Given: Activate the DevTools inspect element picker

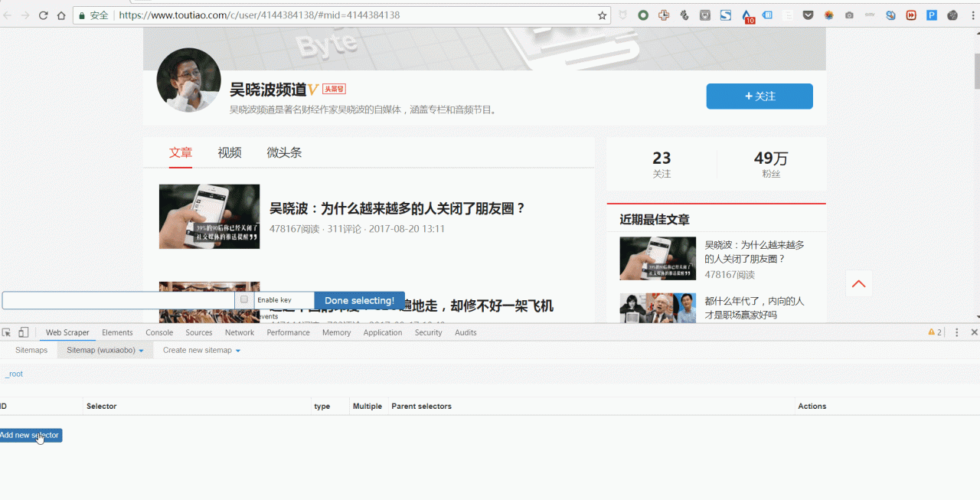Looking at the screenshot, I should (x=7, y=332).
